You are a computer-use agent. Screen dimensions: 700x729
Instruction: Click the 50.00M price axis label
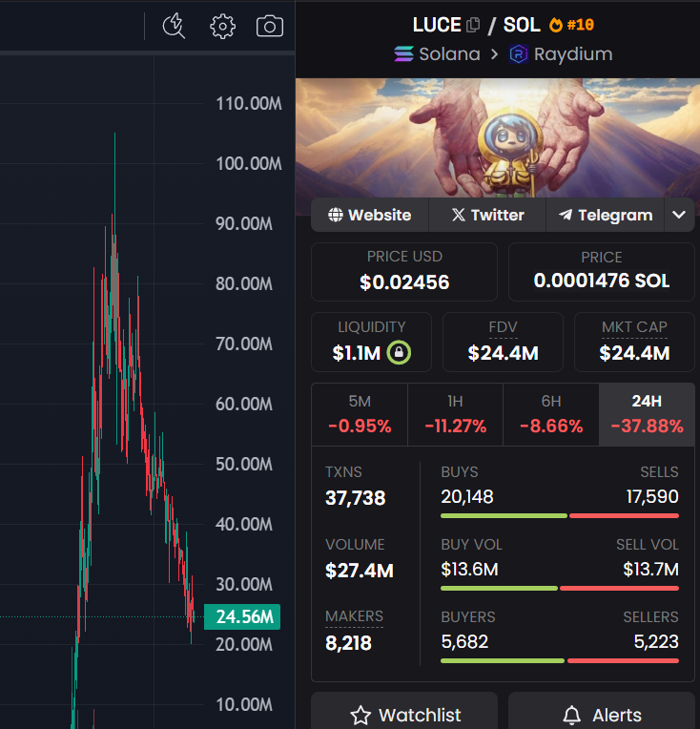(244, 464)
